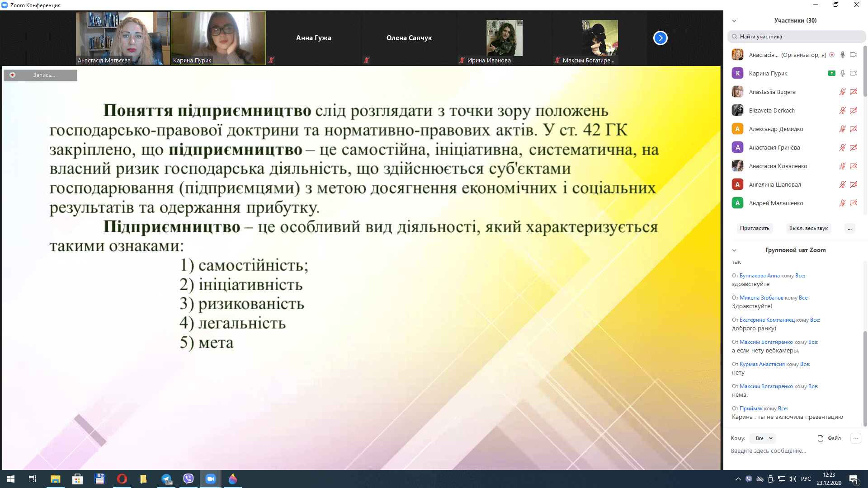
Task: Click the Запись recording indicator
Action: point(40,75)
